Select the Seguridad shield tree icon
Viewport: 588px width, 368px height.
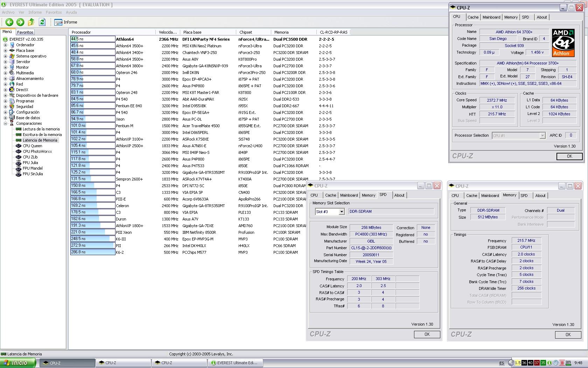click(x=12, y=107)
